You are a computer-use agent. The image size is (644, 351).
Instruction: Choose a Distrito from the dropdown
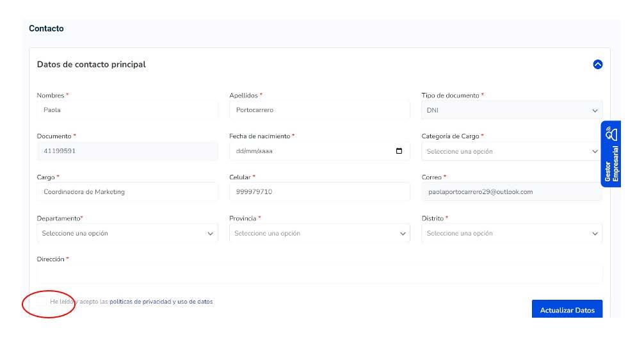click(511, 233)
